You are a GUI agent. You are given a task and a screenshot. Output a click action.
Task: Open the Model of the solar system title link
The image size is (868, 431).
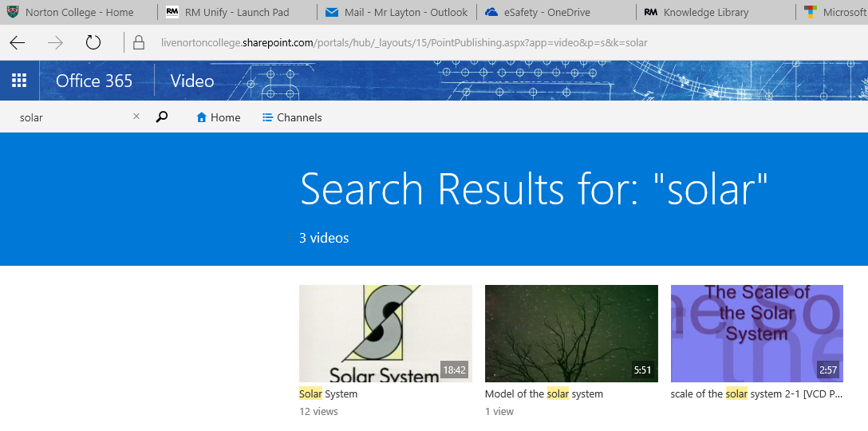point(544,393)
